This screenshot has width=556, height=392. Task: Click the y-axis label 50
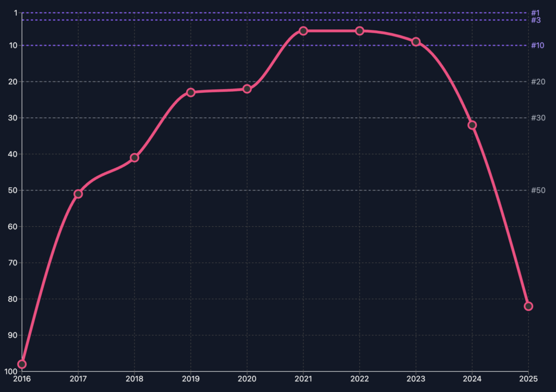point(13,191)
